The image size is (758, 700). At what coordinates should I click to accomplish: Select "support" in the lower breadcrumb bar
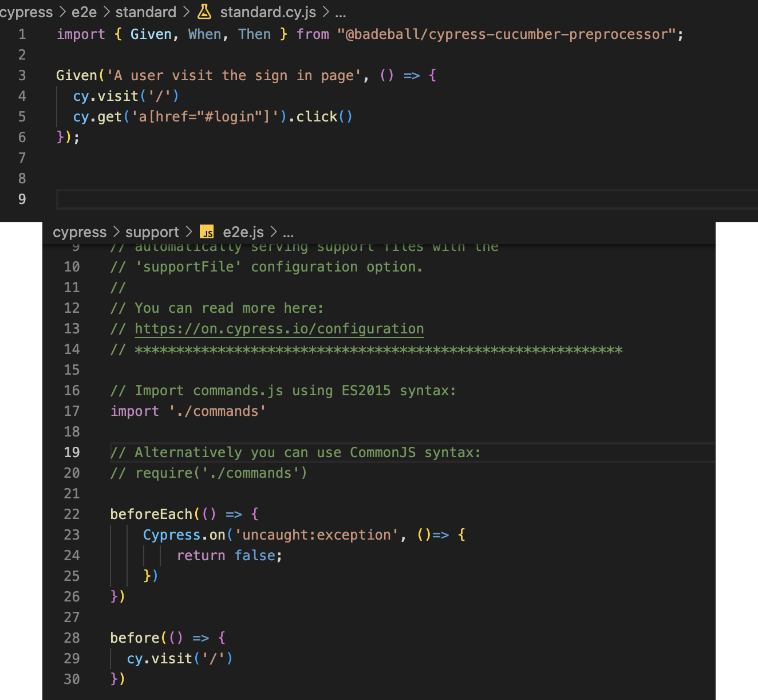pos(152,232)
